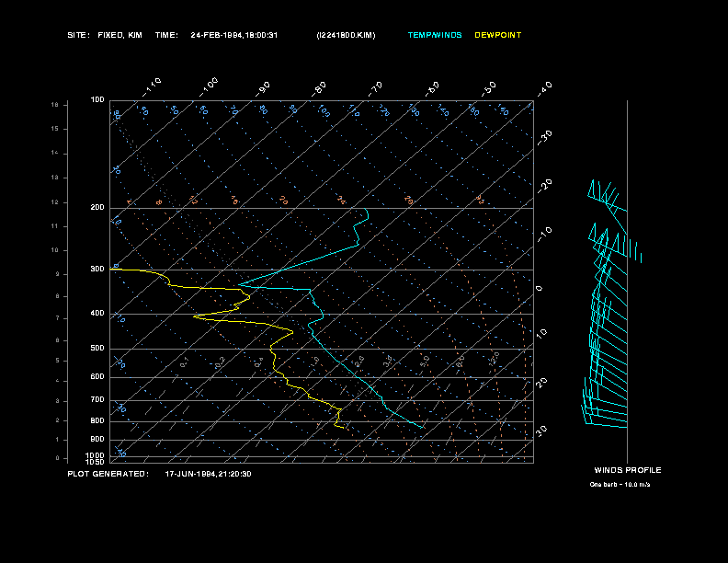Click the -110 temperature axis label
Screen dimensions: 728x563
(152, 87)
